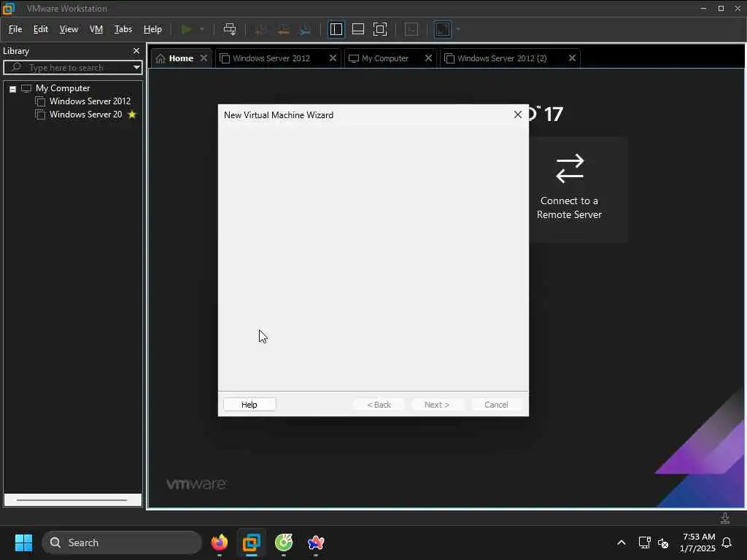Open the Tabs menu
This screenshot has width=747, height=560.
[123, 29]
